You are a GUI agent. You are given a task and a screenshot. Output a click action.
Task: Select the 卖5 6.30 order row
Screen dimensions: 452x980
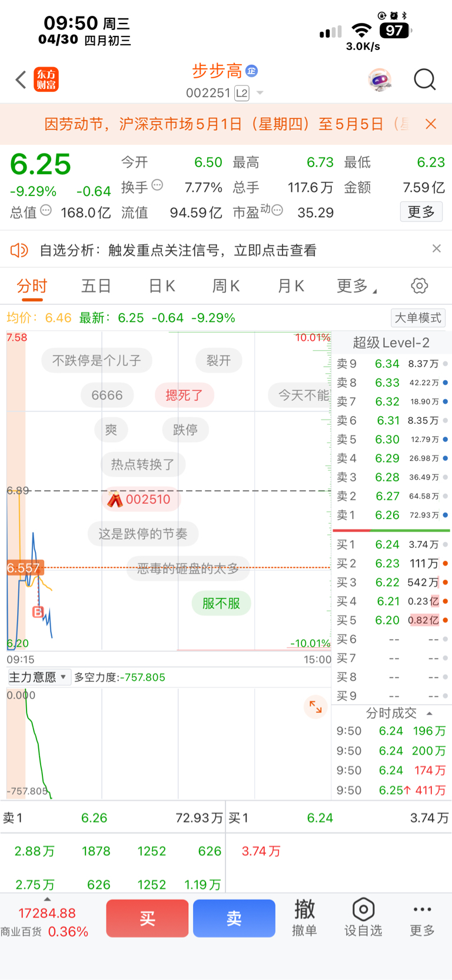(392, 439)
